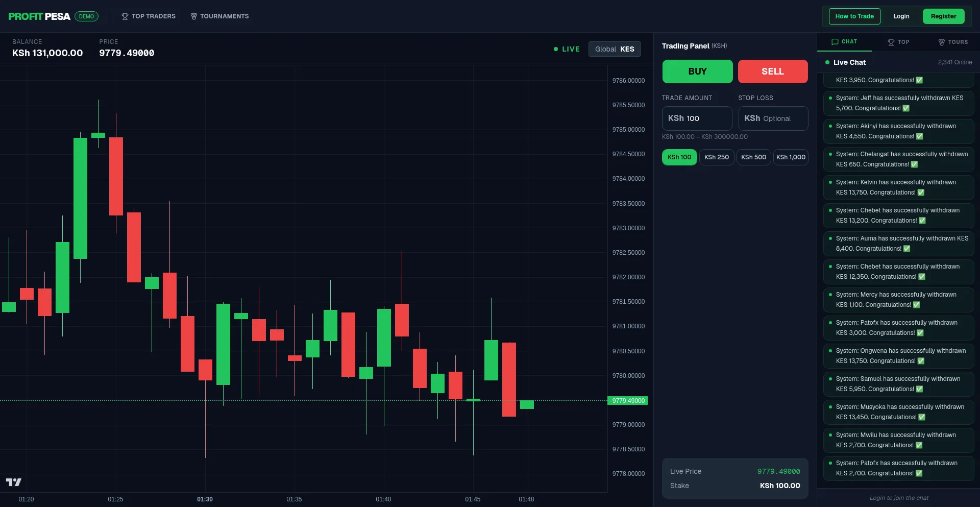This screenshot has height=507, width=980.
Task: Open Tournaments page
Action: click(x=219, y=16)
